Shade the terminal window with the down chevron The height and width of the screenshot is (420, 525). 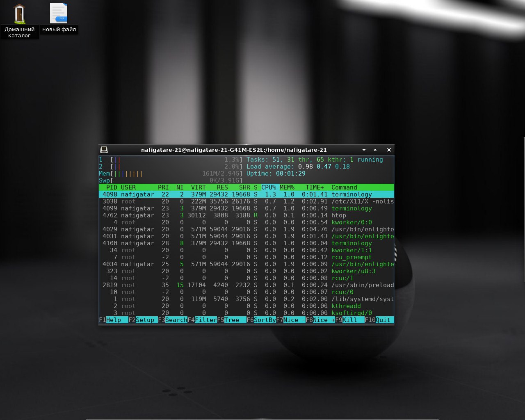(x=364, y=150)
